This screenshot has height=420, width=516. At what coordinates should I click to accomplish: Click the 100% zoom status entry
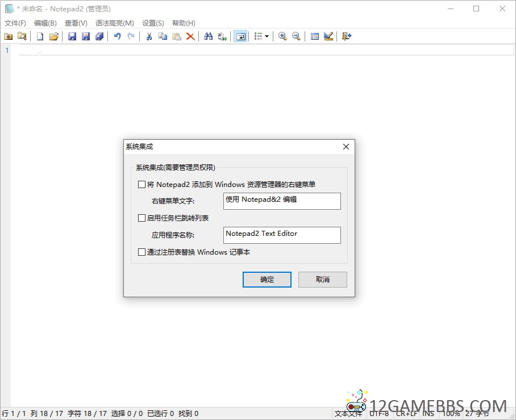click(x=451, y=413)
